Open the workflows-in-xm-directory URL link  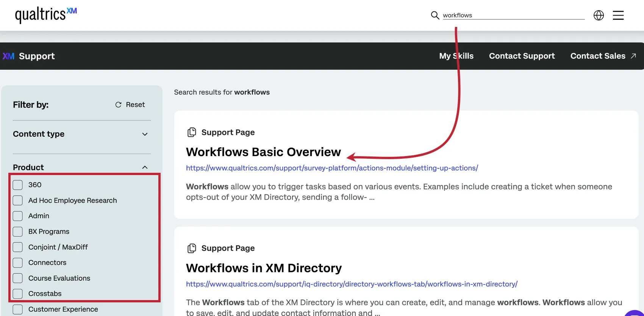[352, 284]
